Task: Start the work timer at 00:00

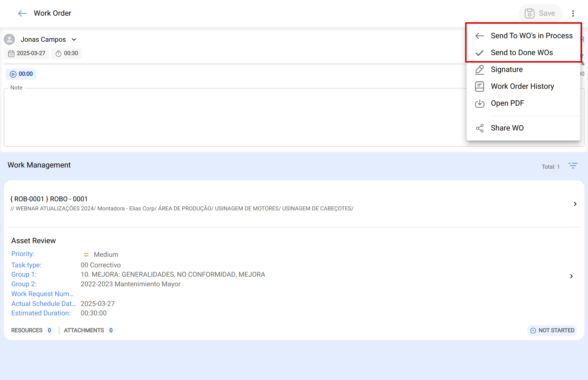Action: [x=13, y=74]
